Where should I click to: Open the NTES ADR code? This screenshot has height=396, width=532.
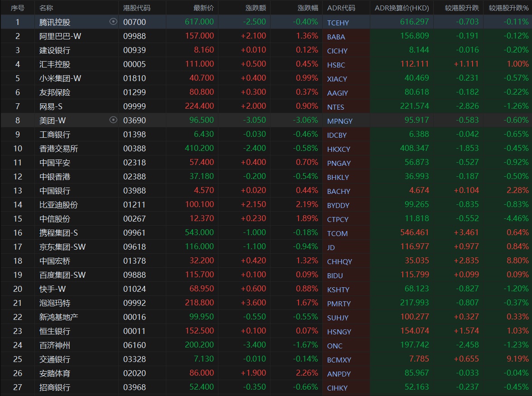coord(335,107)
